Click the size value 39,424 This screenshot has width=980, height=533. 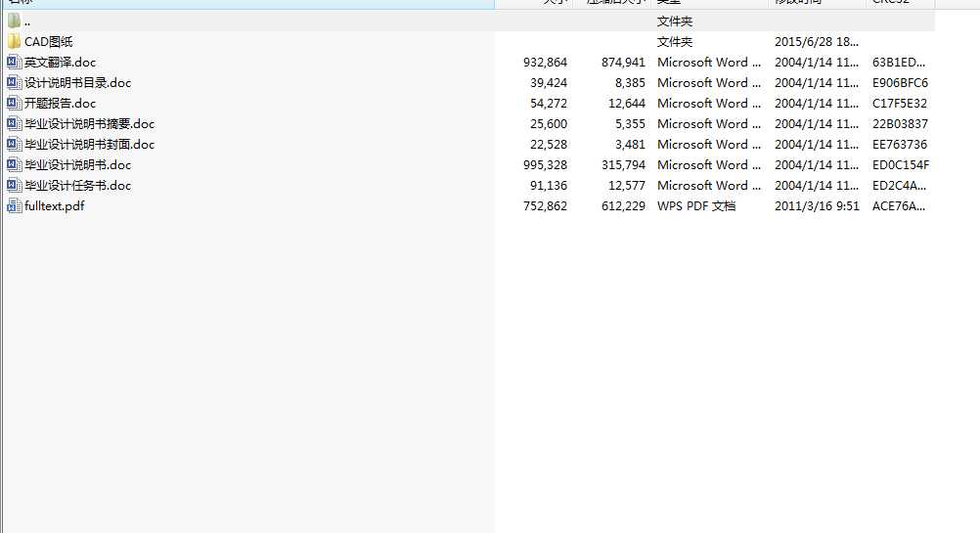click(x=549, y=83)
